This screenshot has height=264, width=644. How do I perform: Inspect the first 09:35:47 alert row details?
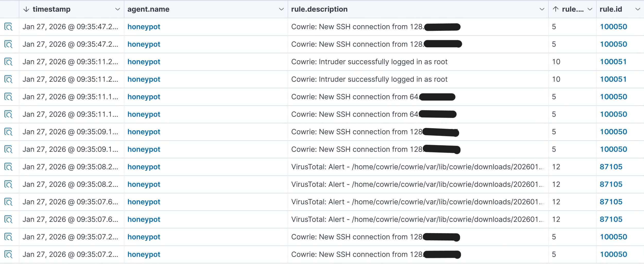tap(8, 27)
